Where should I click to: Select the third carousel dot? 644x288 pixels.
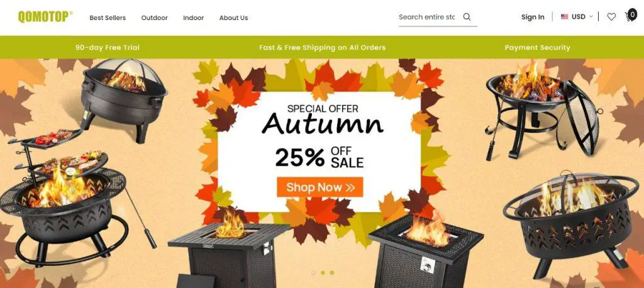tap(332, 272)
